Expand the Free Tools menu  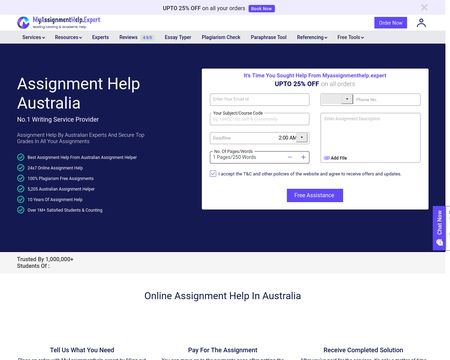pos(350,37)
